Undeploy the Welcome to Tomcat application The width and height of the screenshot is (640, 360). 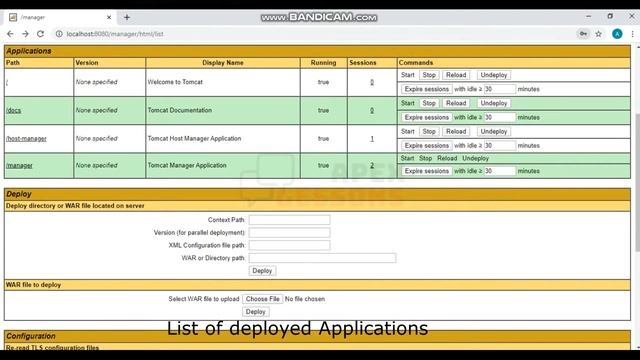pyautogui.click(x=493, y=75)
